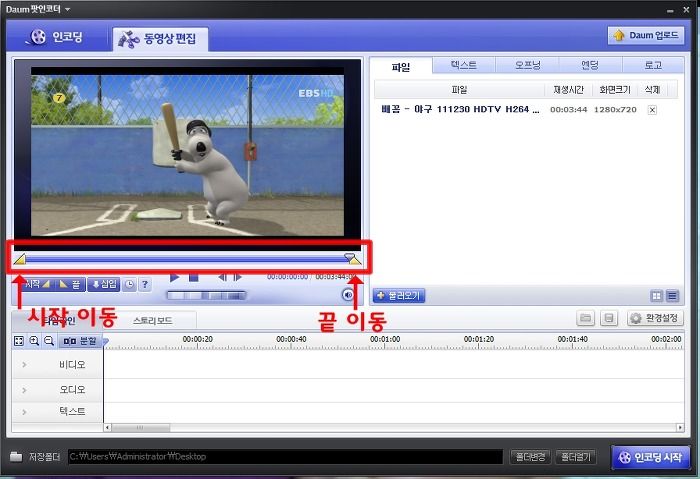This screenshot has width=700, height=479.
Task: Click the timeline horizontal scrollbar thumb
Action: coord(141,428)
